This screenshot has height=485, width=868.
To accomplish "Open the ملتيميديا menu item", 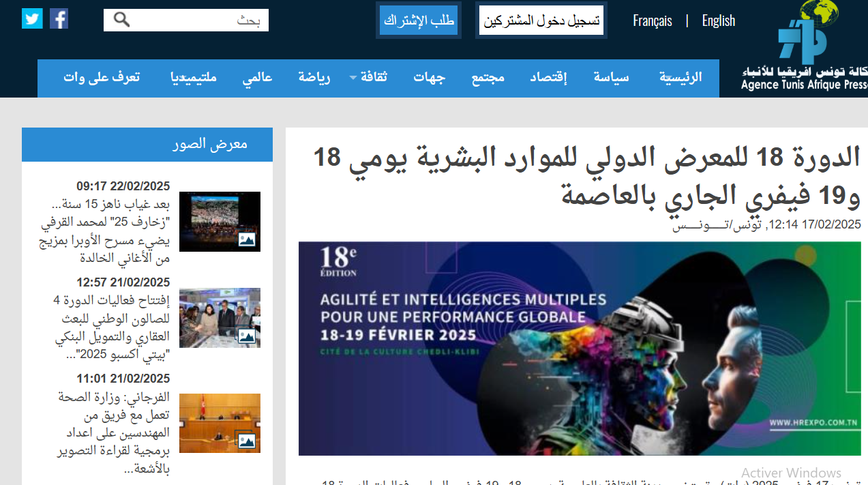I will pos(194,77).
